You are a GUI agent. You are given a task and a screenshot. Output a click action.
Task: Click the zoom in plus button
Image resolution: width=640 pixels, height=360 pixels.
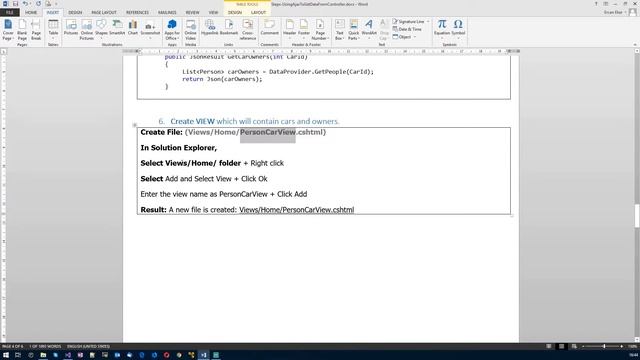(x=622, y=346)
